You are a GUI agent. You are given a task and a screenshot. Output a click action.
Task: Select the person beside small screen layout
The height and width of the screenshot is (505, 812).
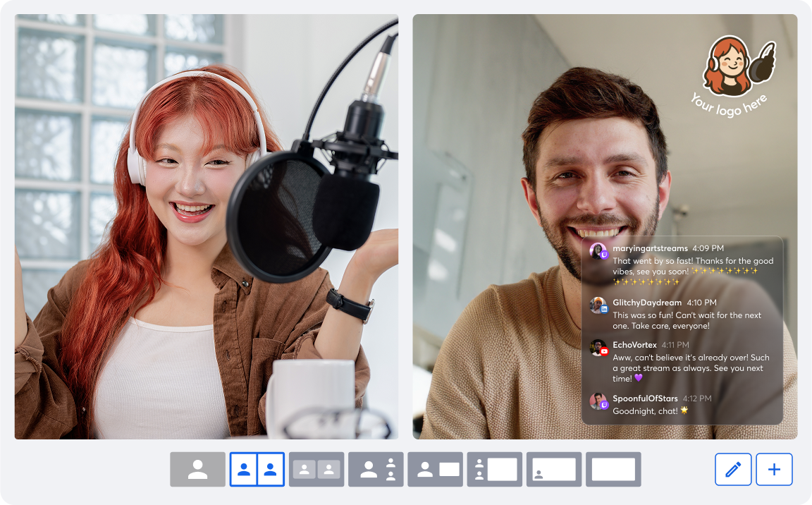[435, 470]
